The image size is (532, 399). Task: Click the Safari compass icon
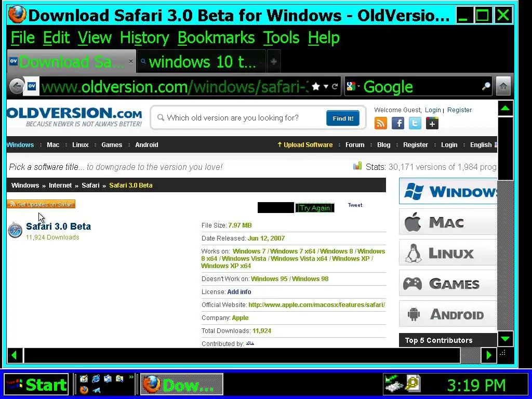click(x=15, y=231)
